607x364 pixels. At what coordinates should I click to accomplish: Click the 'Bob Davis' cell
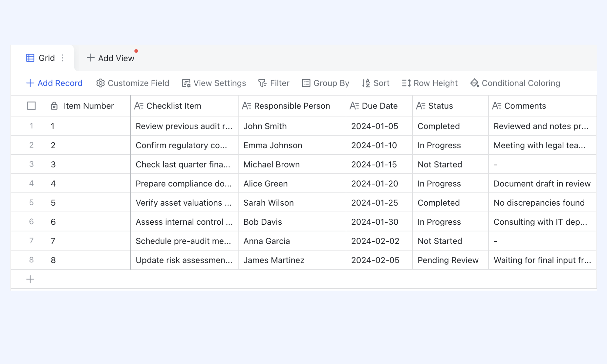click(292, 222)
